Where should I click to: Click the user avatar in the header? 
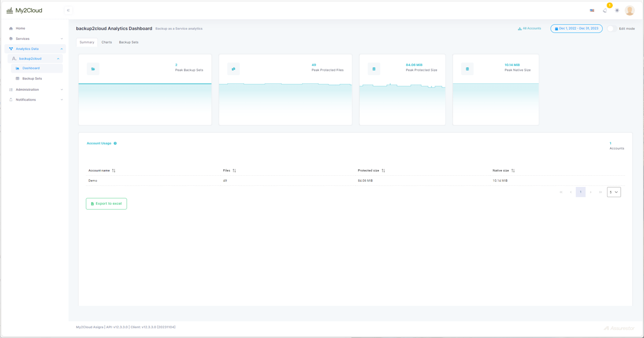(630, 10)
